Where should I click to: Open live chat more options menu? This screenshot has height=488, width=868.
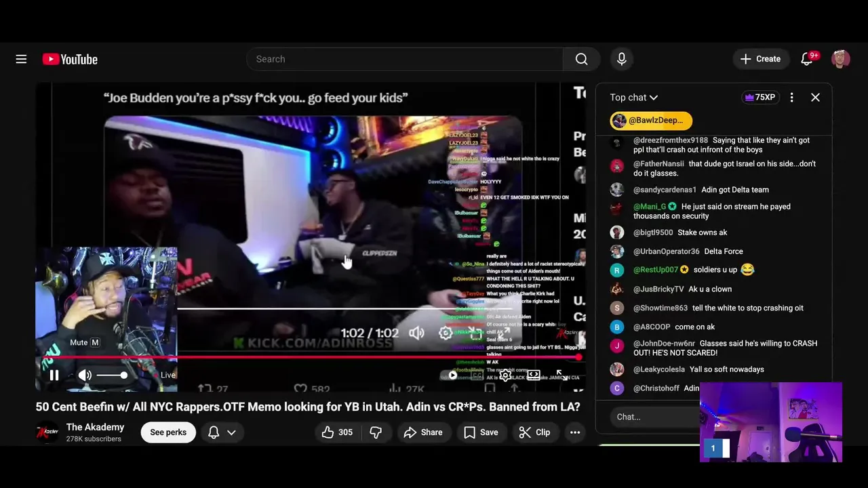(x=791, y=98)
